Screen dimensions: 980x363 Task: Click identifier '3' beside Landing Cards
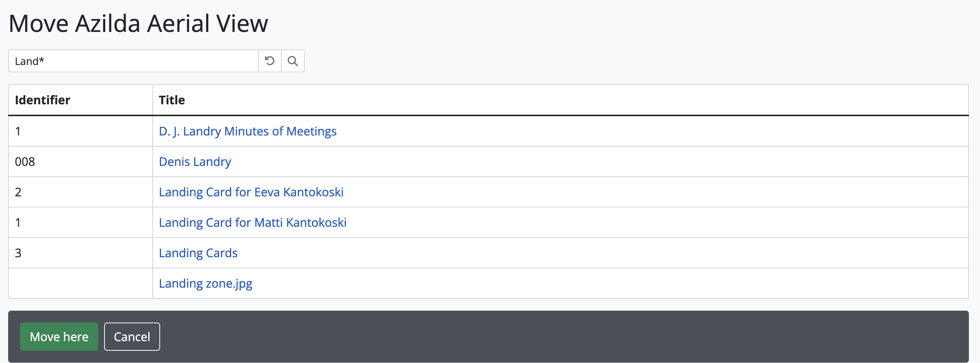[18, 253]
